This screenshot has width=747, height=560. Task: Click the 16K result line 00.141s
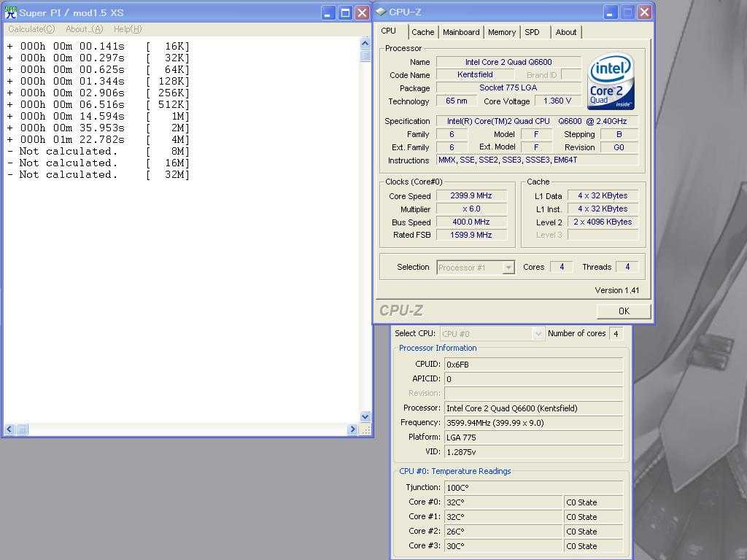[98, 46]
